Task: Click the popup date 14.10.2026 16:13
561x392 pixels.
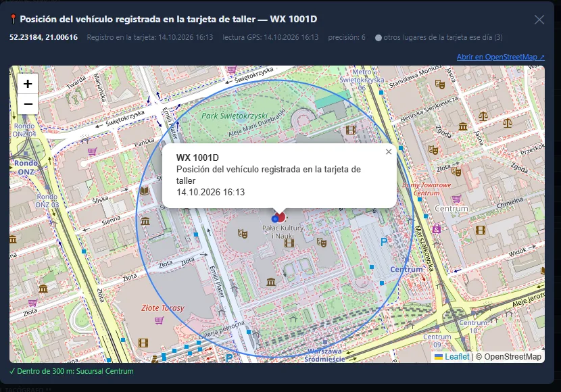Action: coord(210,192)
